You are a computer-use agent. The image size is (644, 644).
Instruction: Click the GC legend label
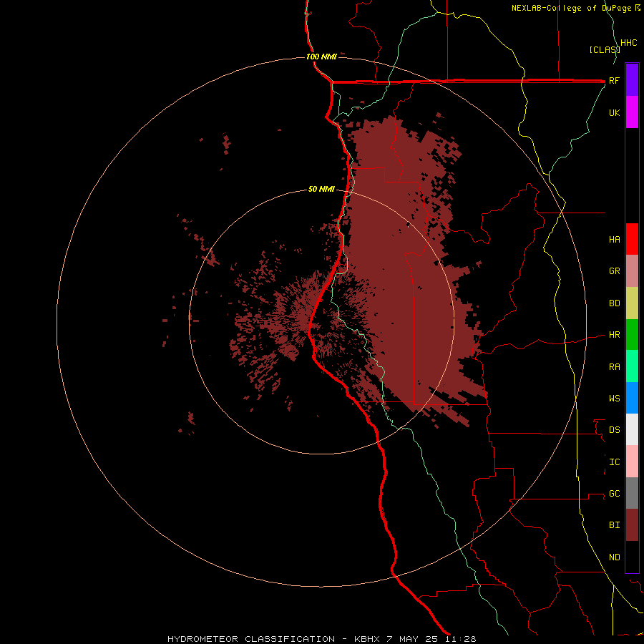pos(614,494)
